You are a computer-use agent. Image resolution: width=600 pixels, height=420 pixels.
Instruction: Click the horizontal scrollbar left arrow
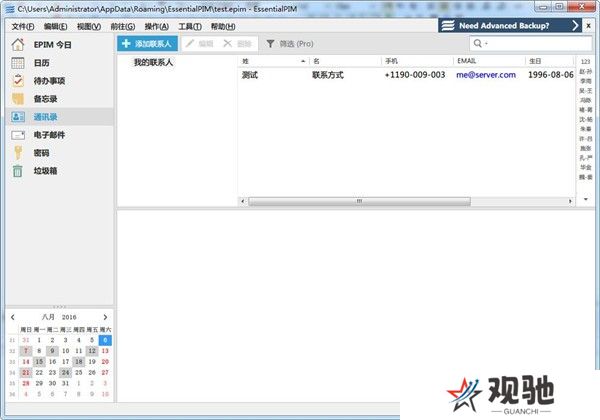(x=242, y=201)
